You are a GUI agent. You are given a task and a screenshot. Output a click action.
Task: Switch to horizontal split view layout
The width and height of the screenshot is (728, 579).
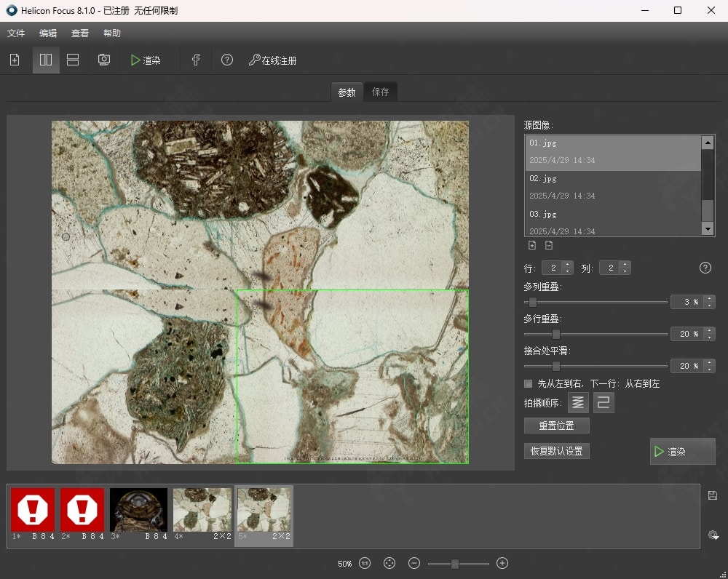point(73,60)
